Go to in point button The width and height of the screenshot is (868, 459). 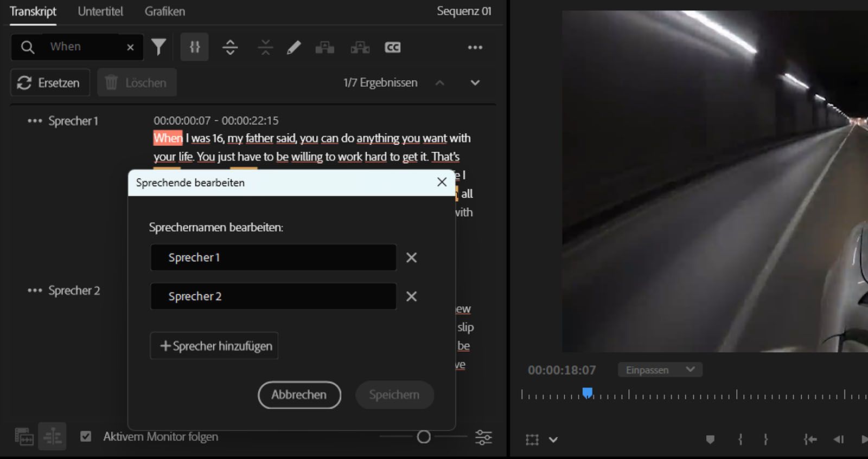click(x=810, y=439)
